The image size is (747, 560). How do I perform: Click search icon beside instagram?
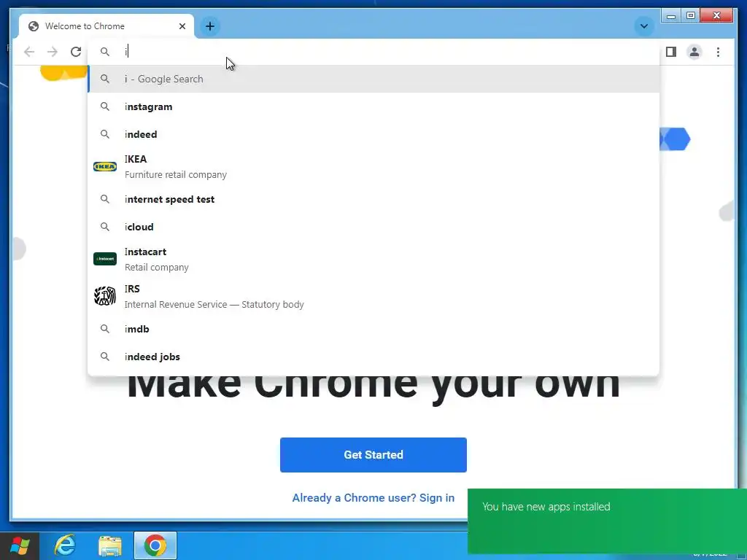105,106
